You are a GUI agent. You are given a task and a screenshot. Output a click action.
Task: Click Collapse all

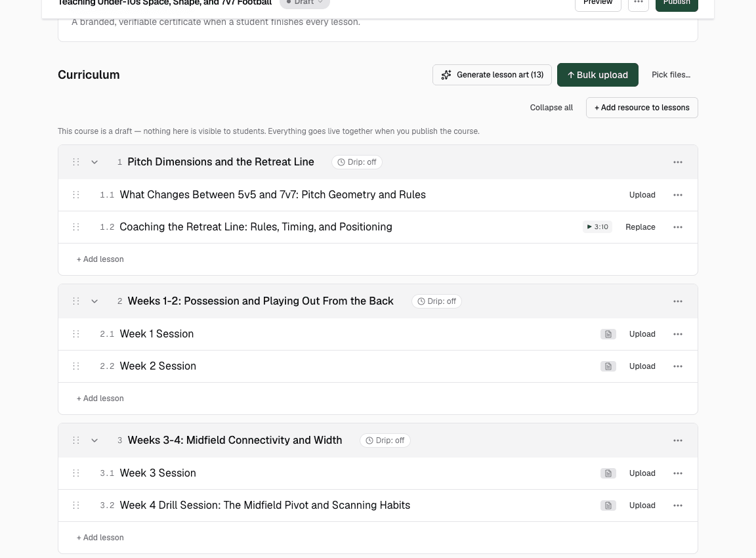[x=551, y=108]
